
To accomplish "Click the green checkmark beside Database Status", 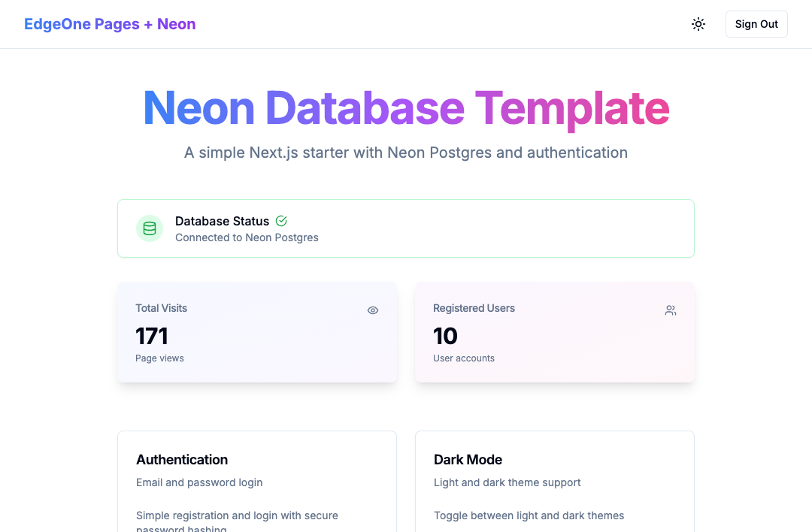I will [x=281, y=221].
